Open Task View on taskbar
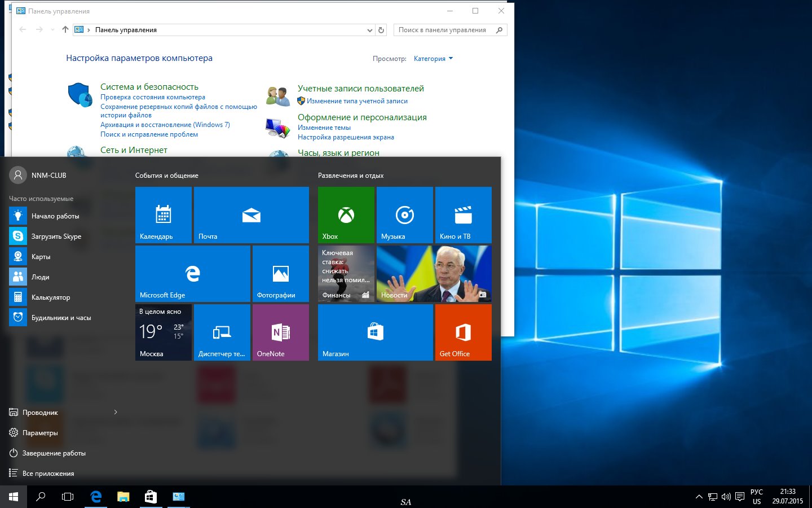812x508 pixels. pos(68,497)
